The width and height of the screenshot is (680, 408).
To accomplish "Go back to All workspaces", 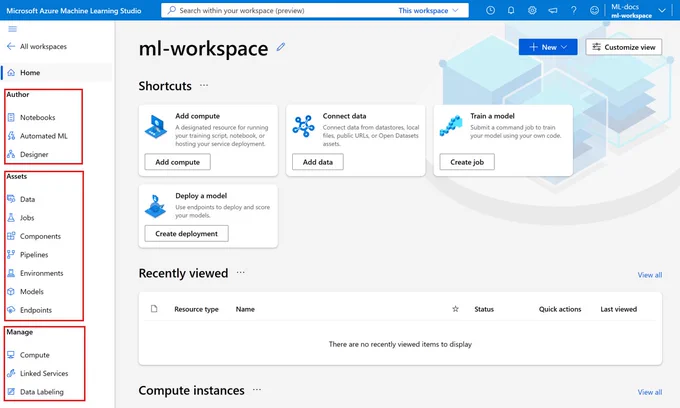I will pyautogui.click(x=37, y=46).
